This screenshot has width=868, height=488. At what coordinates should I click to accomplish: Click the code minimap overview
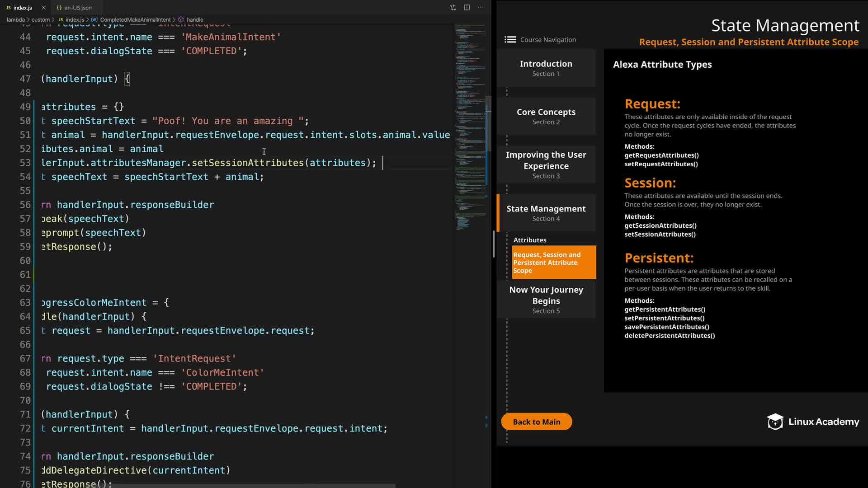pyautogui.click(x=470, y=127)
